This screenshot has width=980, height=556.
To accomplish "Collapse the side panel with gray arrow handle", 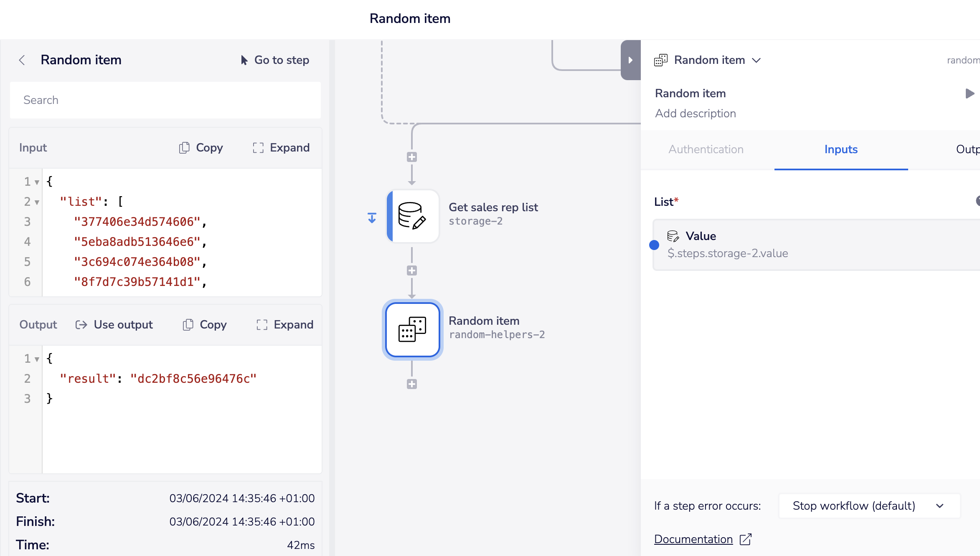I will (630, 60).
